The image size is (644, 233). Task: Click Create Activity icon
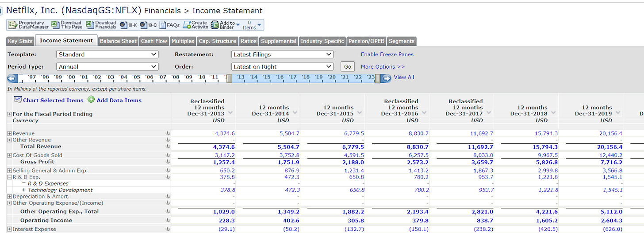(x=187, y=25)
